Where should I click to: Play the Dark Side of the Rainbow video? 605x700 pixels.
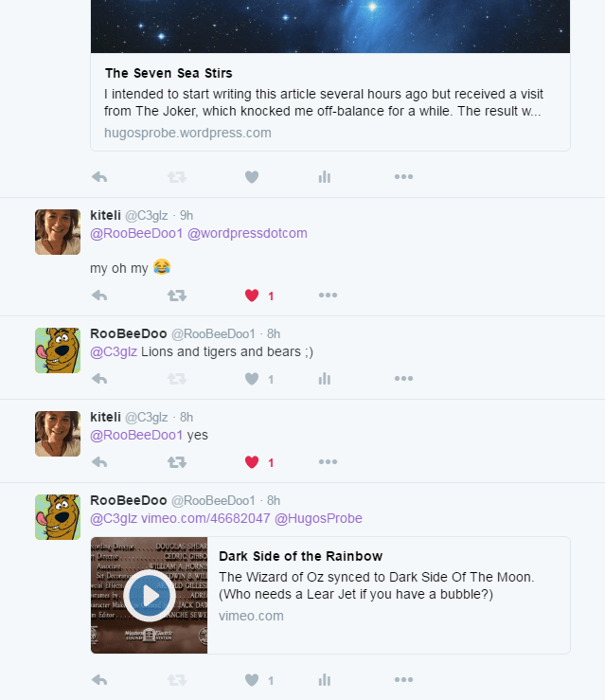click(x=150, y=595)
